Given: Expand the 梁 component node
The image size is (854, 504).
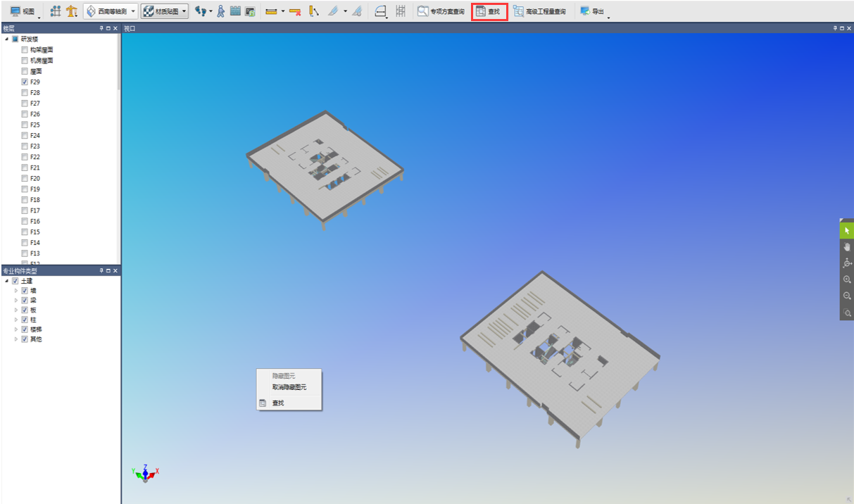Looking at the screenshot, I should pos(16,301).
